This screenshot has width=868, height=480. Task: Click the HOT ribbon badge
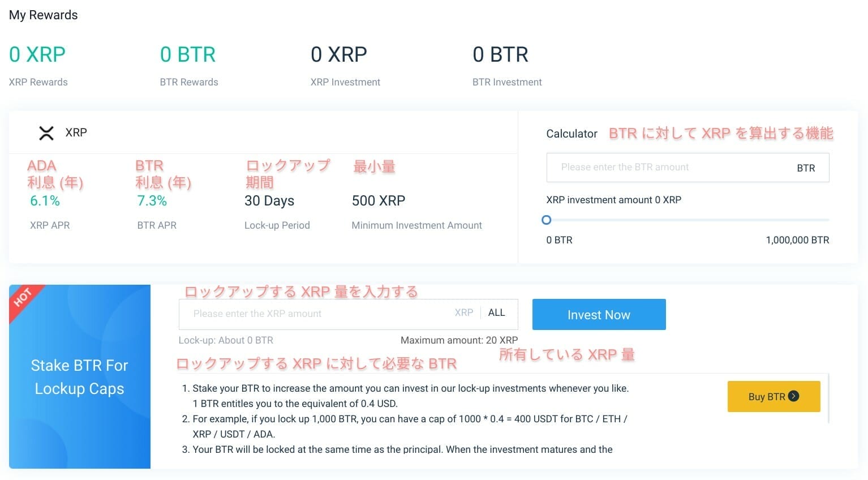(x=23, y=297)
